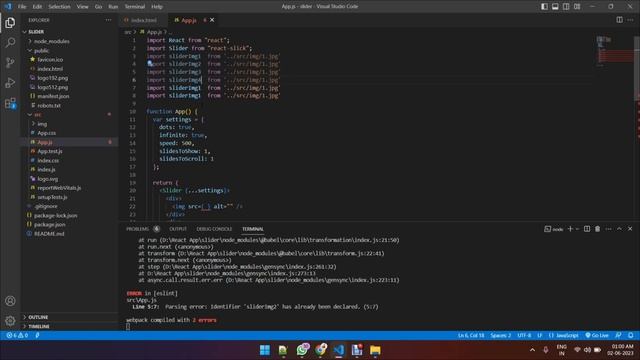This screenshot has height=360, width=640.
Task: Open the View menu
Action: pyautogui.click(x=82, y=7)
